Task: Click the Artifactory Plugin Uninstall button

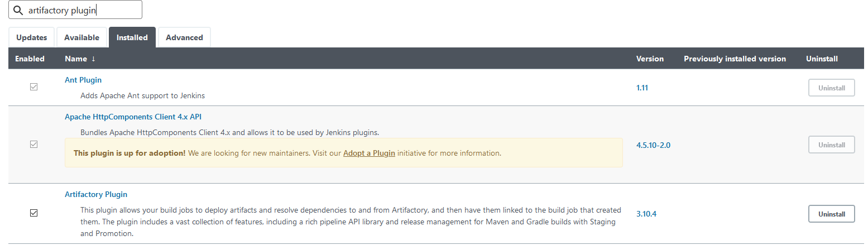Action: [832, 214]
